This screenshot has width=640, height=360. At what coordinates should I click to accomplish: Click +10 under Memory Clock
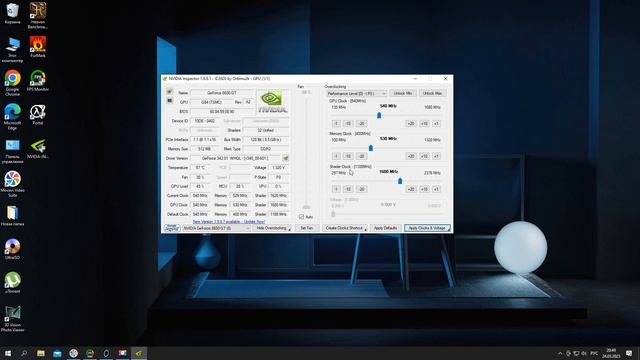[x=424, y=156]
